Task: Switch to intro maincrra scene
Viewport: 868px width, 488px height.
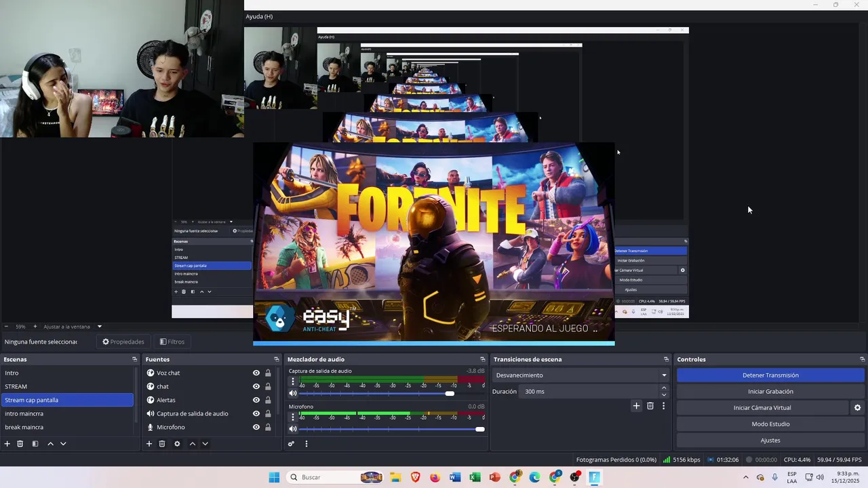Action: [x=67, y=413]
